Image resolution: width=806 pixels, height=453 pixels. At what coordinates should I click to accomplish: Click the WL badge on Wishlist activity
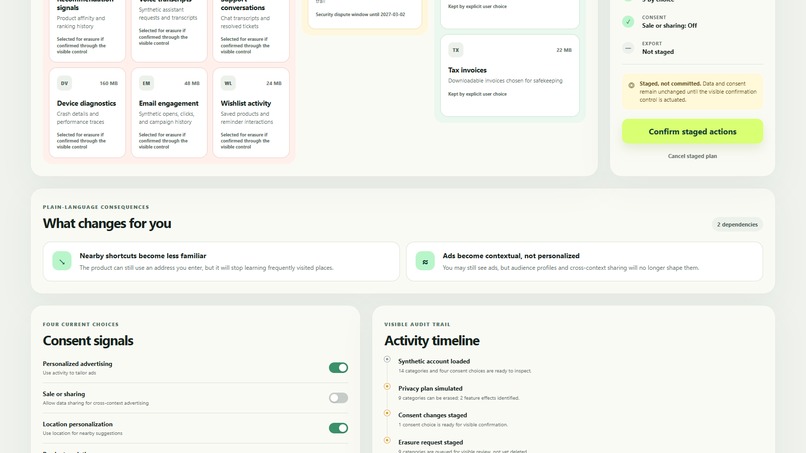[228, 83]
